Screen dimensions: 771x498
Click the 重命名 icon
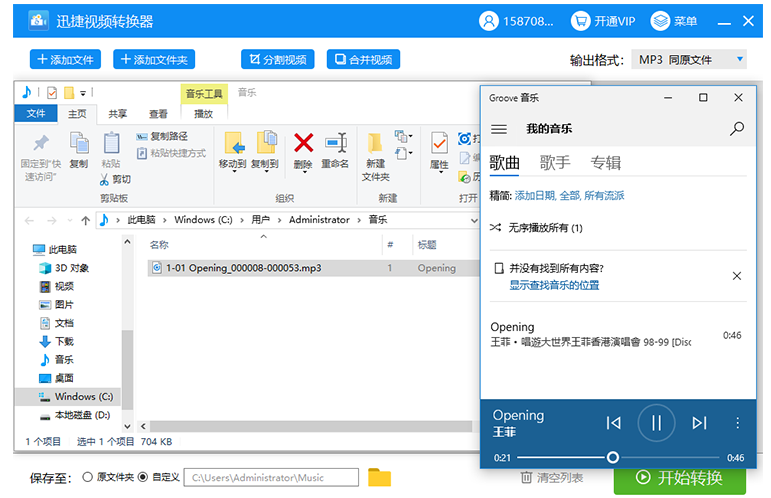[x=336, y=143]
